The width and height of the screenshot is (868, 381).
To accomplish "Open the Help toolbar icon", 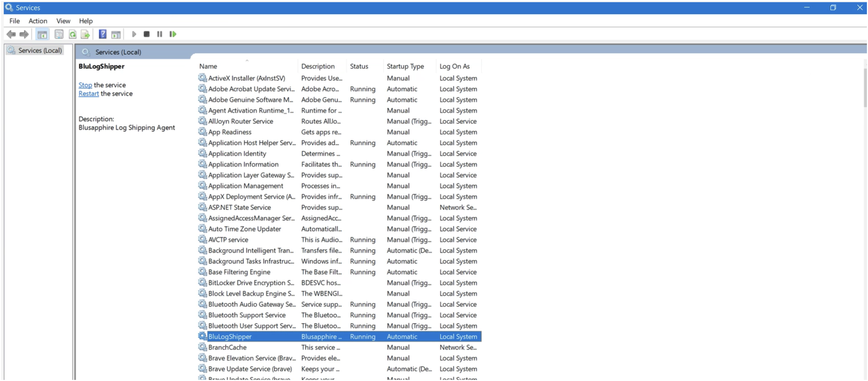I will coord(102,34).
